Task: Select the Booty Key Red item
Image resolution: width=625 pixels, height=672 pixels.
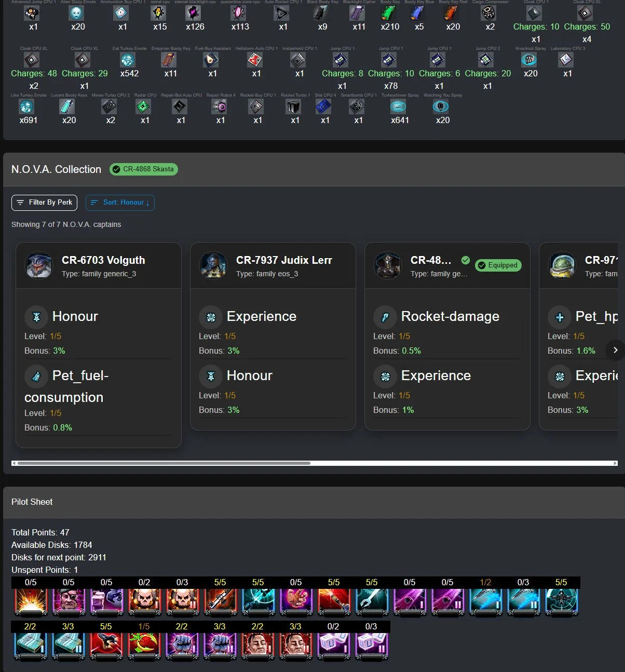Action: tap(452, 13)
